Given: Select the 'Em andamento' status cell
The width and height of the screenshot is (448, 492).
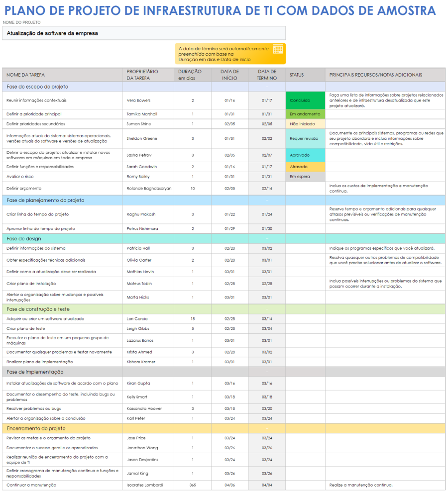Looking at the screenshot, I should 305,114.
